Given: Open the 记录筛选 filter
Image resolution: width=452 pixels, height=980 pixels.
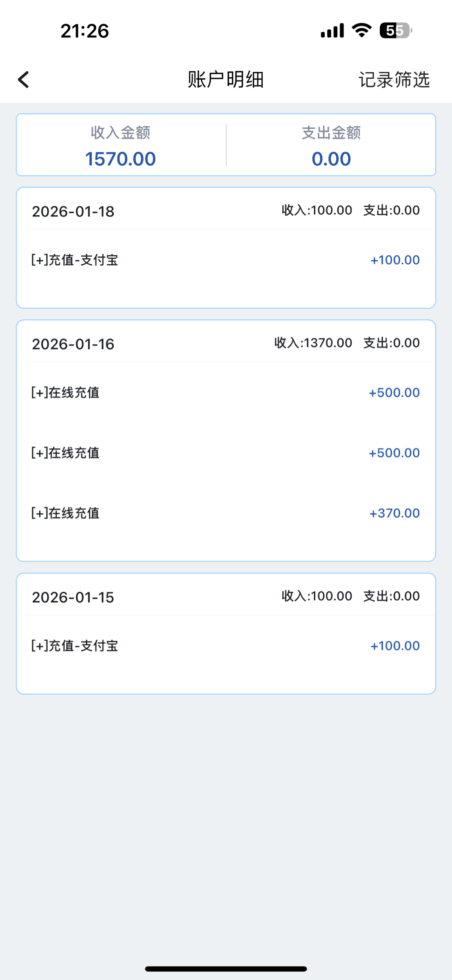Looking at the screenshot, I should tap(394, 80).
